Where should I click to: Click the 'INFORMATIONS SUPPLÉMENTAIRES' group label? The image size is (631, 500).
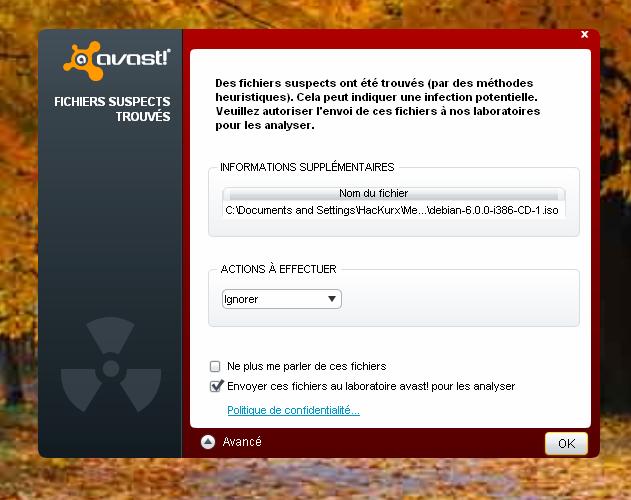[x=307, y=167]
